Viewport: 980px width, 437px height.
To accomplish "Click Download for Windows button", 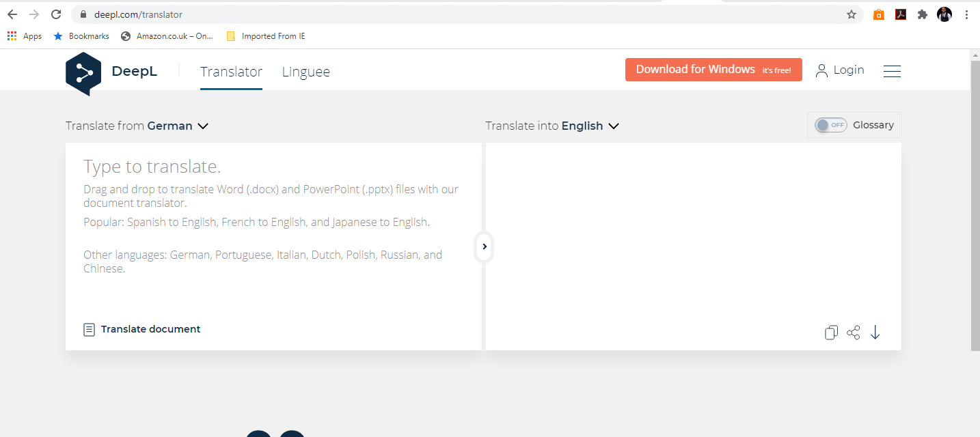I will pos(713,70).
